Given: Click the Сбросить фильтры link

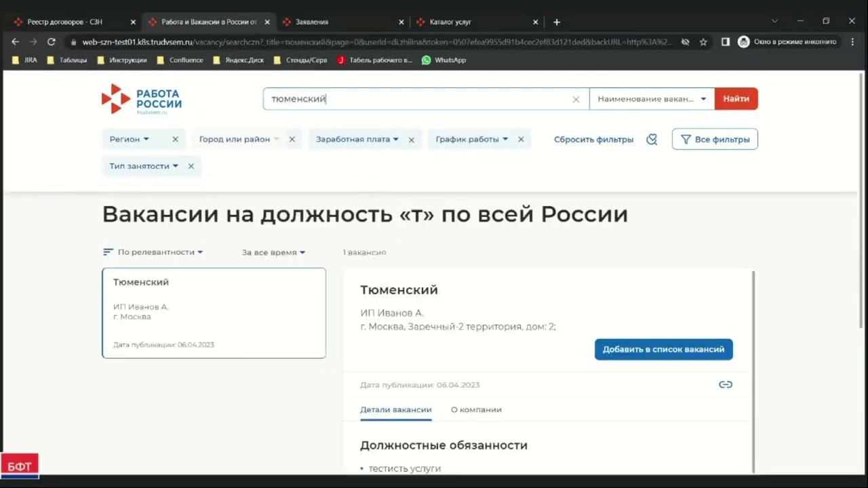Looking at the screenshot, I should (593, 140).
